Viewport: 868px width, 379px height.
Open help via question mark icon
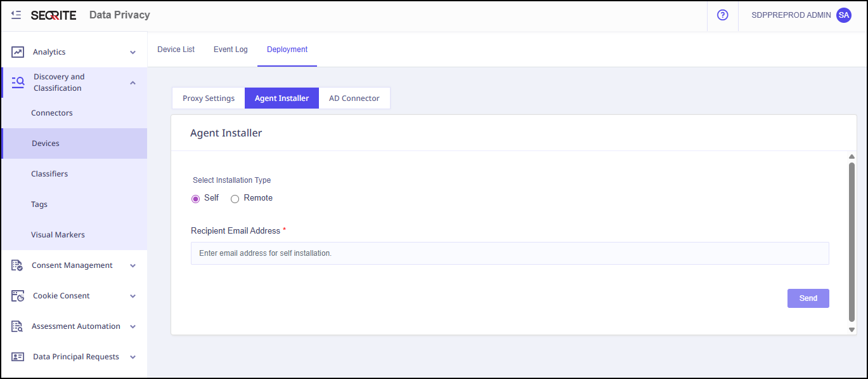click(x=722, y=15)
